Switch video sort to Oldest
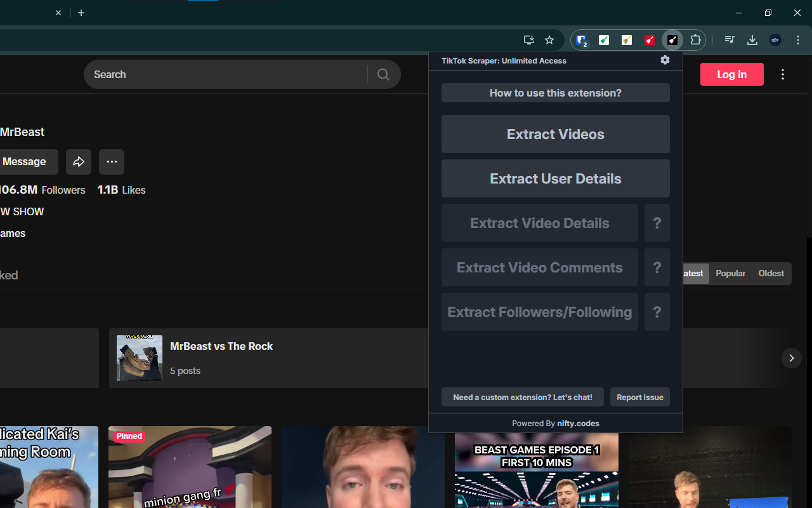Screen dimensions: 812x508 771,273
